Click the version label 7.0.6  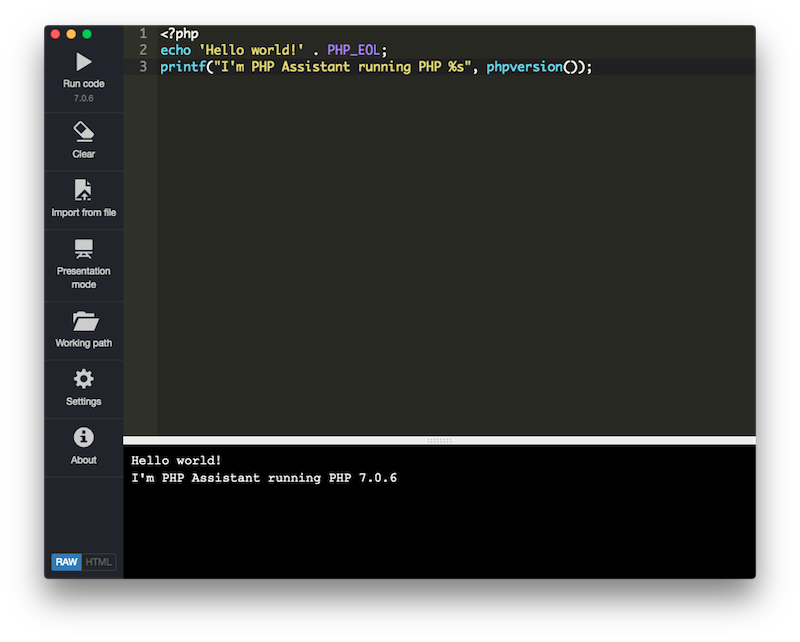pyautogui.click(x=83, y=99)
